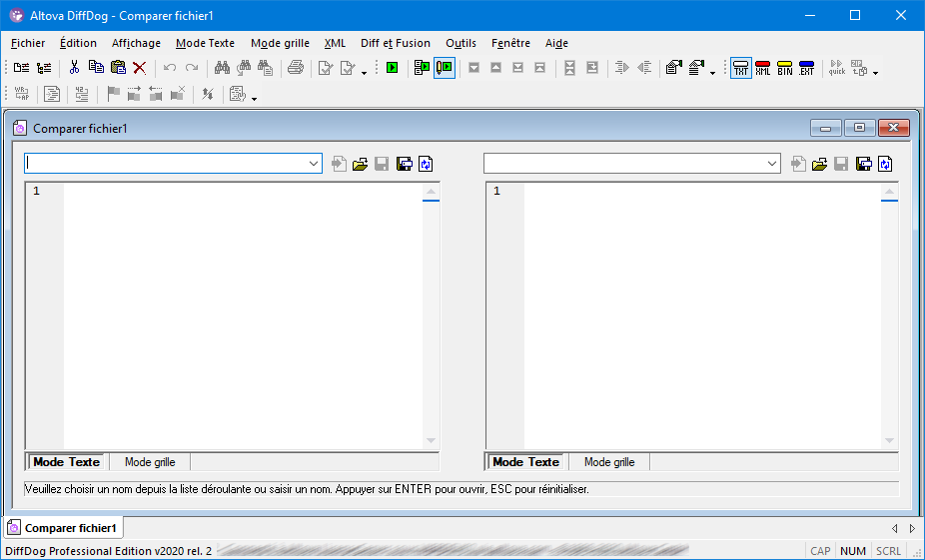Click the Cut scissors icon
The height and width of the screenshot is (560, 925).
(x=74, y=68)
